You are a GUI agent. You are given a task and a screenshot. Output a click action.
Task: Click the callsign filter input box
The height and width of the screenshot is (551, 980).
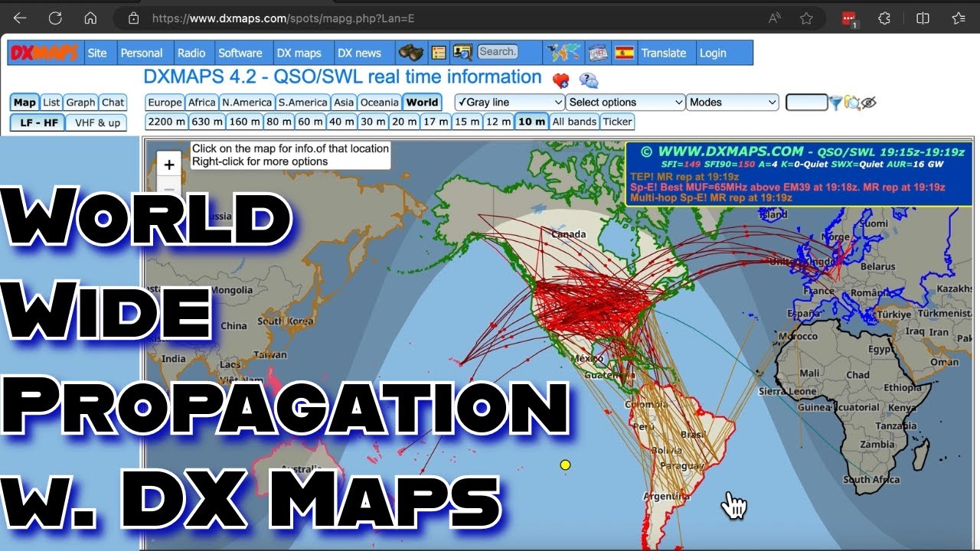[x=807, y=103]
